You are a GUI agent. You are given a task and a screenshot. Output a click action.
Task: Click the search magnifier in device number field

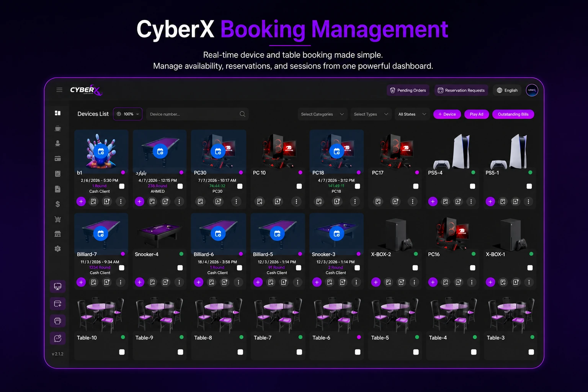[242, 114]
